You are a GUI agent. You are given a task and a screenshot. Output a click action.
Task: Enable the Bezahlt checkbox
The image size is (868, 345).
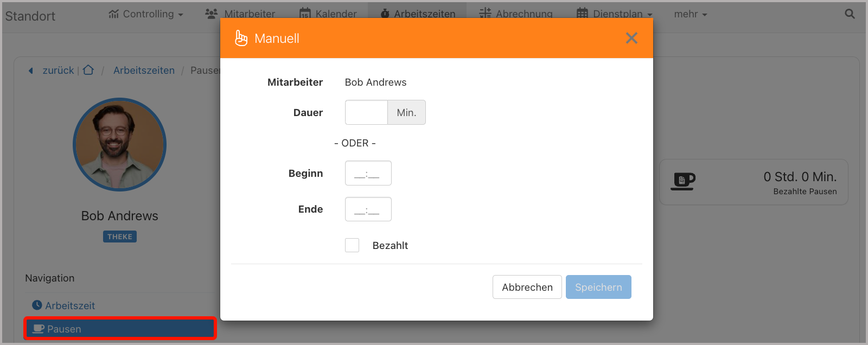(x=352, y=245)
